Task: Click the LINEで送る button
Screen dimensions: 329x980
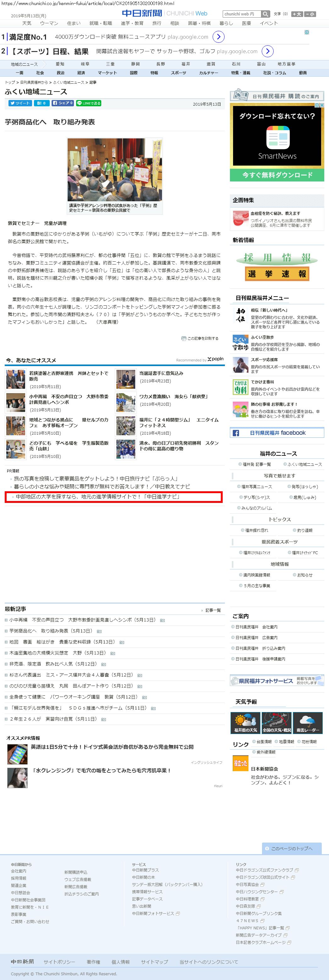Action: tap(89, 103)
